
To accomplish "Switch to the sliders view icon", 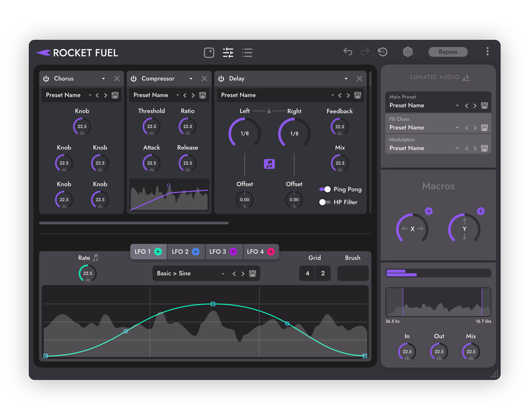I will click(x=228, y=52).
